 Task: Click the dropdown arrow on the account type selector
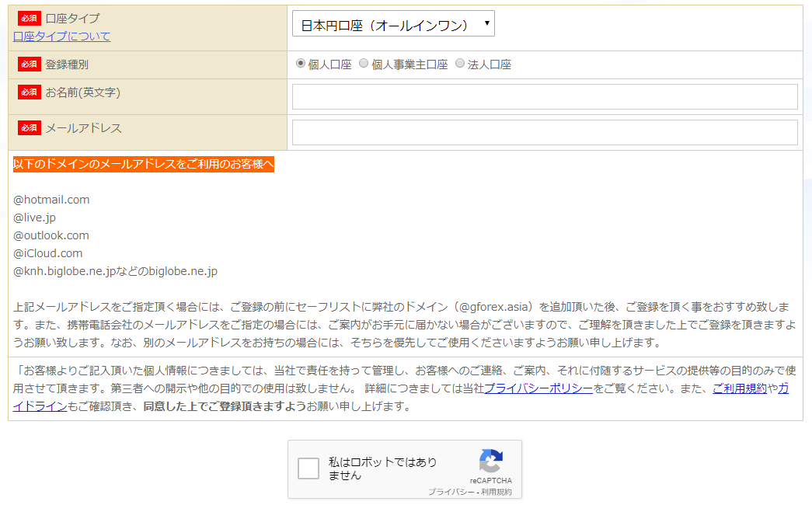[486, 23]
